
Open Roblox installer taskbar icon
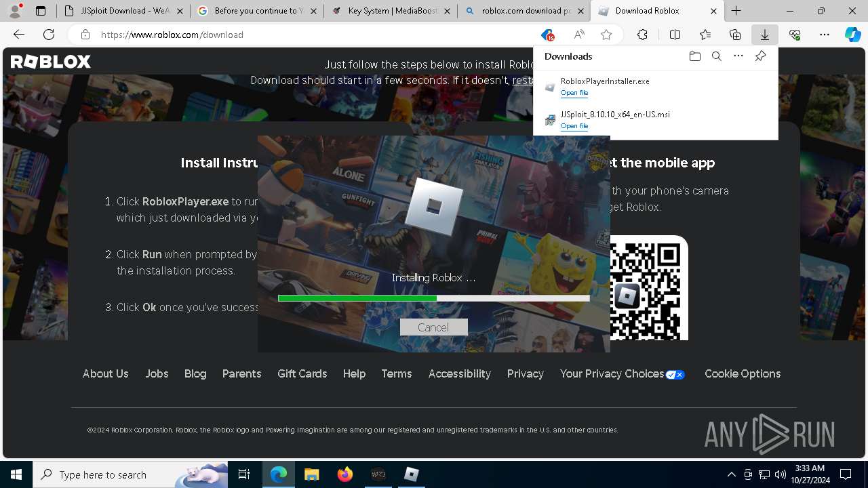coord(412,474)
